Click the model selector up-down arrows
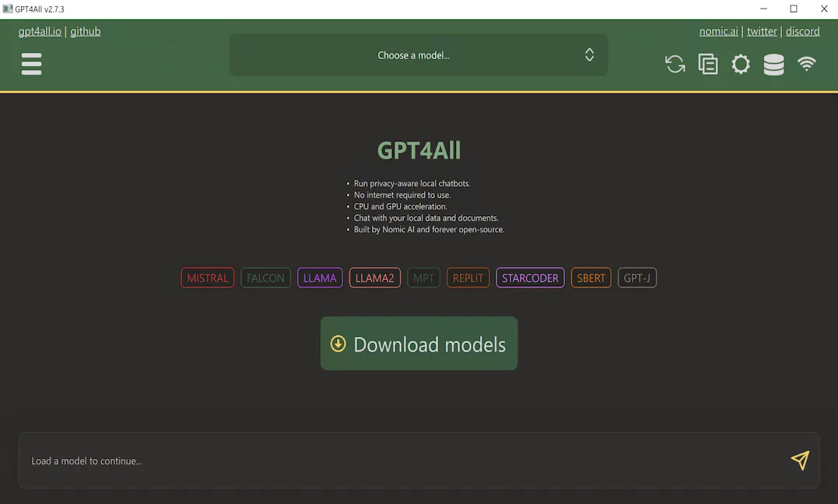 coord(589,54)
